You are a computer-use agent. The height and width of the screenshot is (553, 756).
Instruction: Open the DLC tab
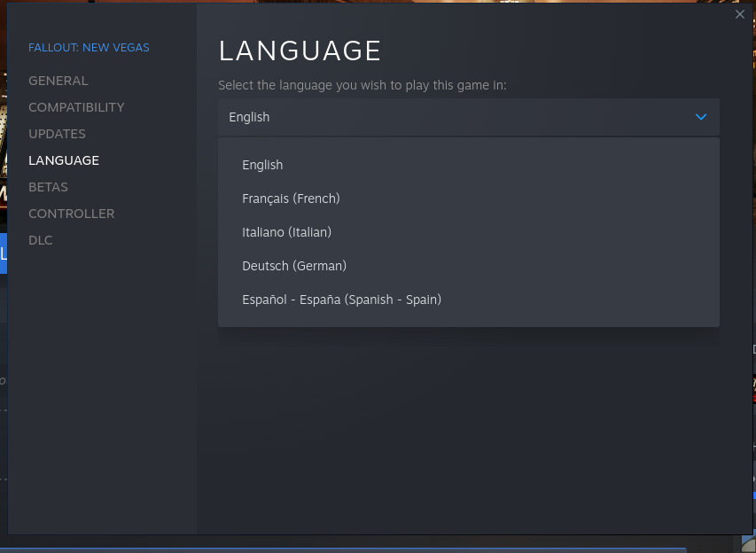click(41, 239)
